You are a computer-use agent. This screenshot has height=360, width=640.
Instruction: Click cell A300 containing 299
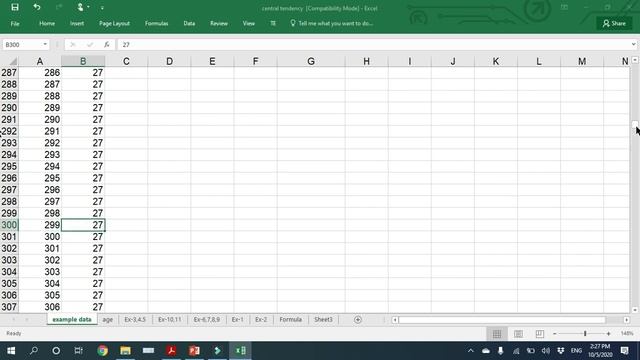[x=40, y=225]
